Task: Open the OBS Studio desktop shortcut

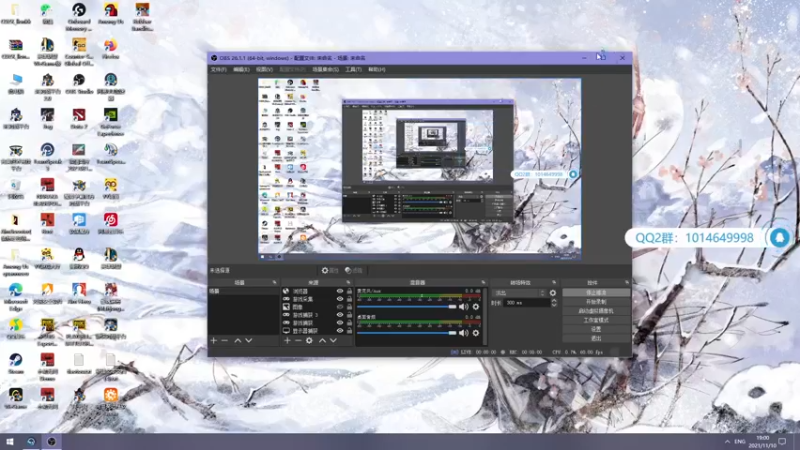Action: (79, 84)
